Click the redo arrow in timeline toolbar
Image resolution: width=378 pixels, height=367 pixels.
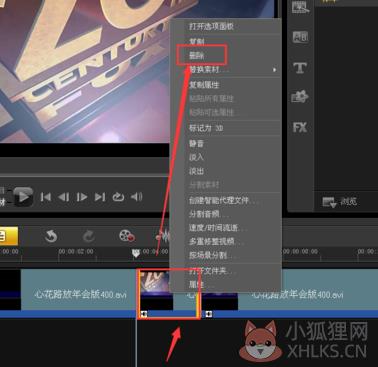88,236
